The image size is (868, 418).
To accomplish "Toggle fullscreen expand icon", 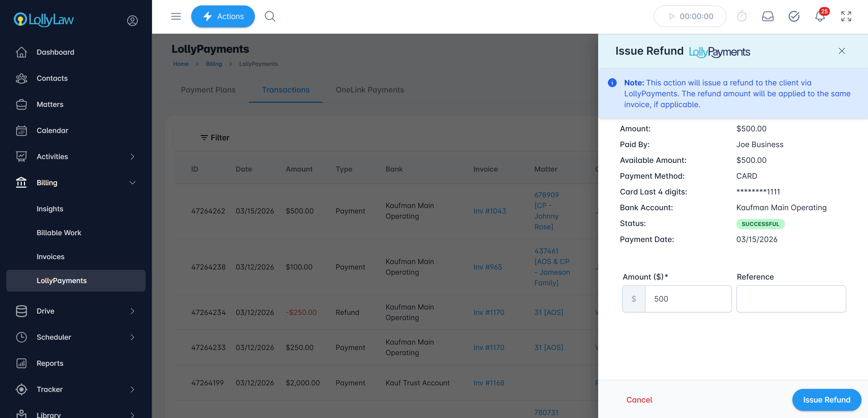I will pos(846,16).
